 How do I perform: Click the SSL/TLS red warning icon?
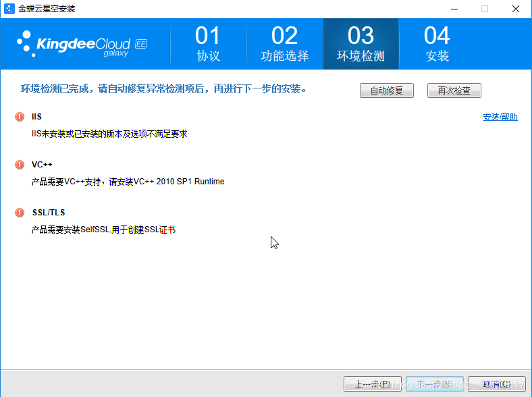[20, 213]
